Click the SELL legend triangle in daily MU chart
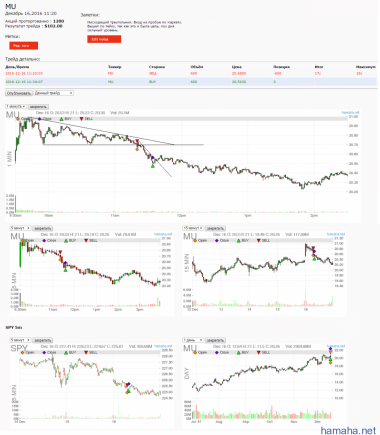This screenshot has height=435, width=380. pos(258,352)
